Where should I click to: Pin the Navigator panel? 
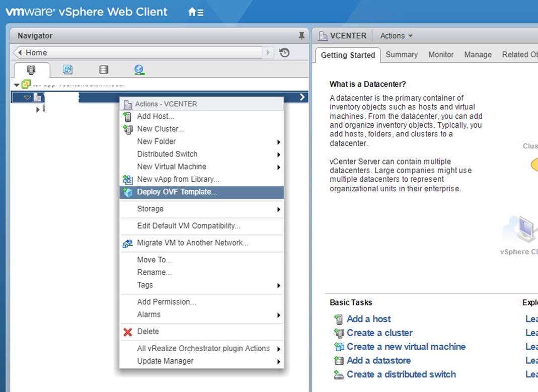tap(301, 36)
